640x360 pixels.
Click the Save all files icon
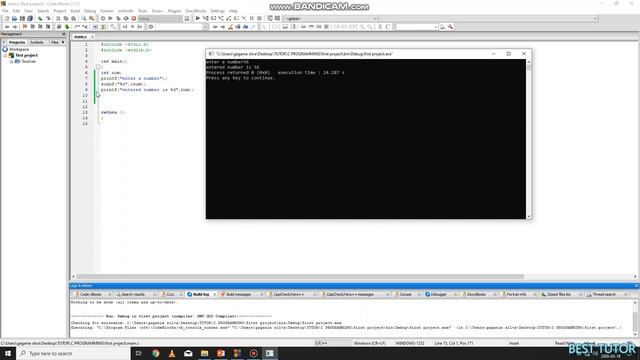pos(30,18)
